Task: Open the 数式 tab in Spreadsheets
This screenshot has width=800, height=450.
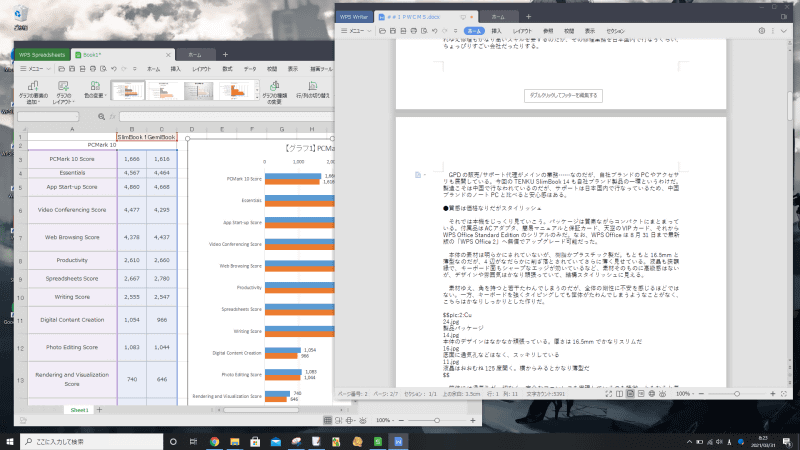Action: point(227,69)
